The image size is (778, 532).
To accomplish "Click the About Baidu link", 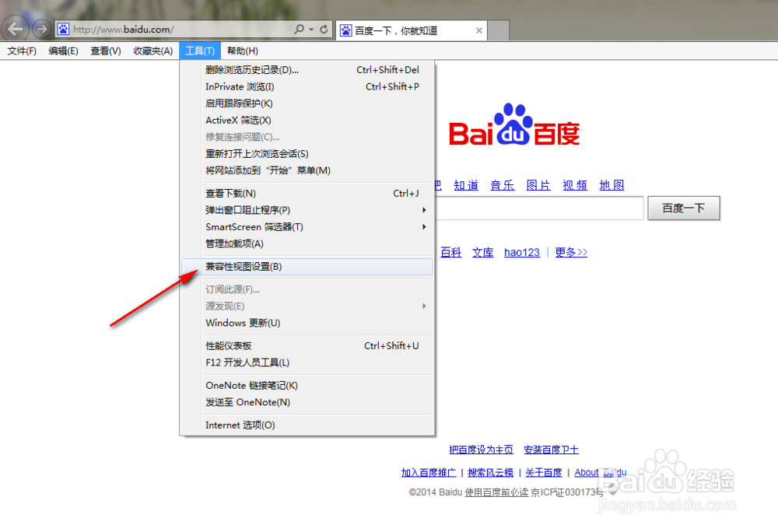I will point(601,473).
